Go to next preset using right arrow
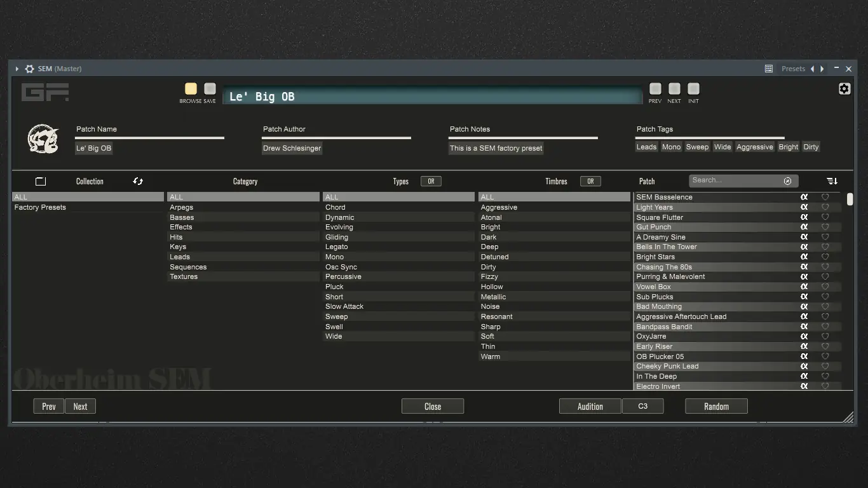868x488 pixels. coord(822,69)
